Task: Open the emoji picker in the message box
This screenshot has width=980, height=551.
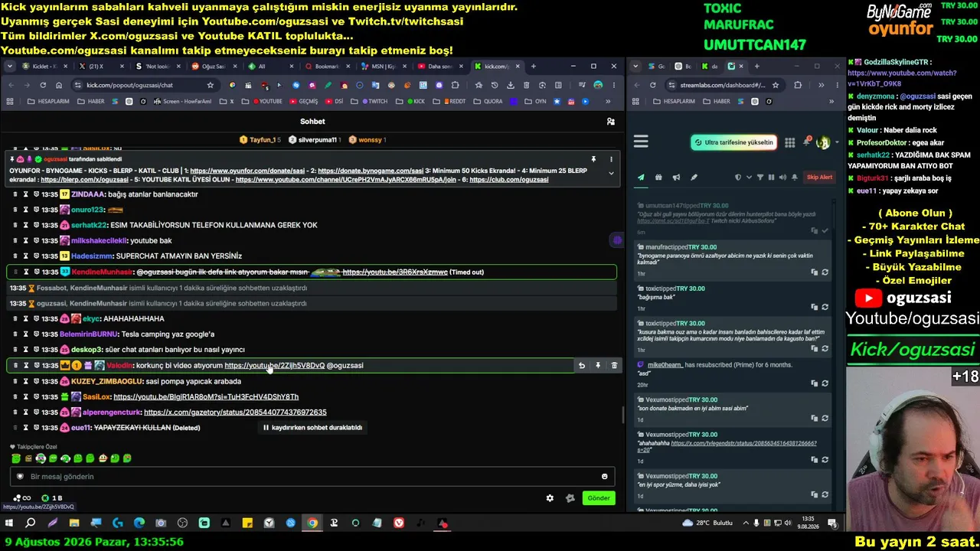Action: coord(604,477)
